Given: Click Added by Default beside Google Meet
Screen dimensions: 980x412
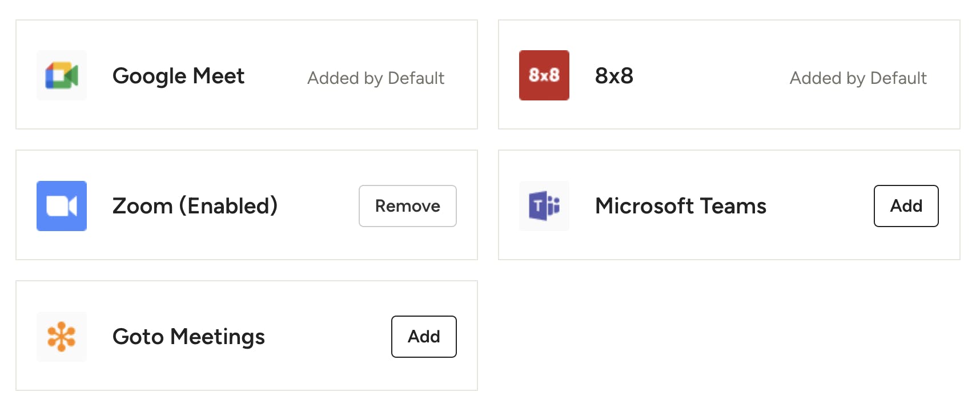Looking at the screenshot, I should pyautogui.click(x=376, y=78).
